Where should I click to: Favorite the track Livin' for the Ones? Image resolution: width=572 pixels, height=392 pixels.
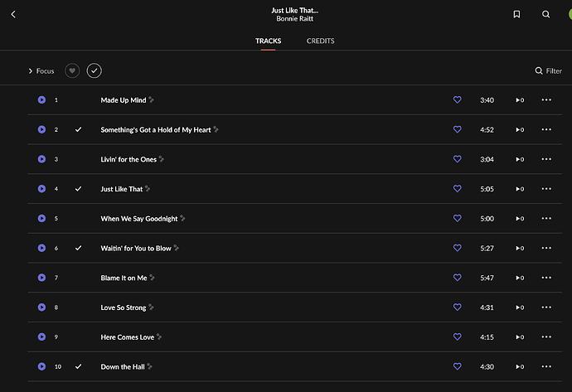(457, 159)
